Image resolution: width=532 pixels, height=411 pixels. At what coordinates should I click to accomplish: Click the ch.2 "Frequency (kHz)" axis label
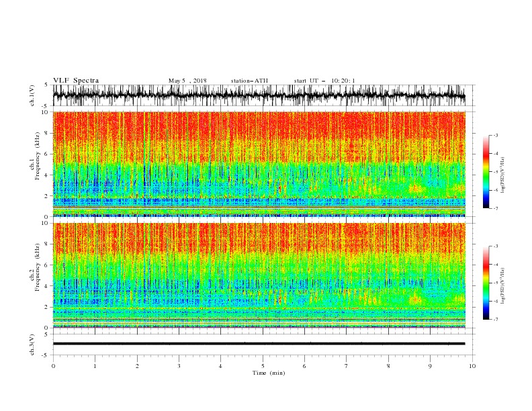(x=38, y=267)
